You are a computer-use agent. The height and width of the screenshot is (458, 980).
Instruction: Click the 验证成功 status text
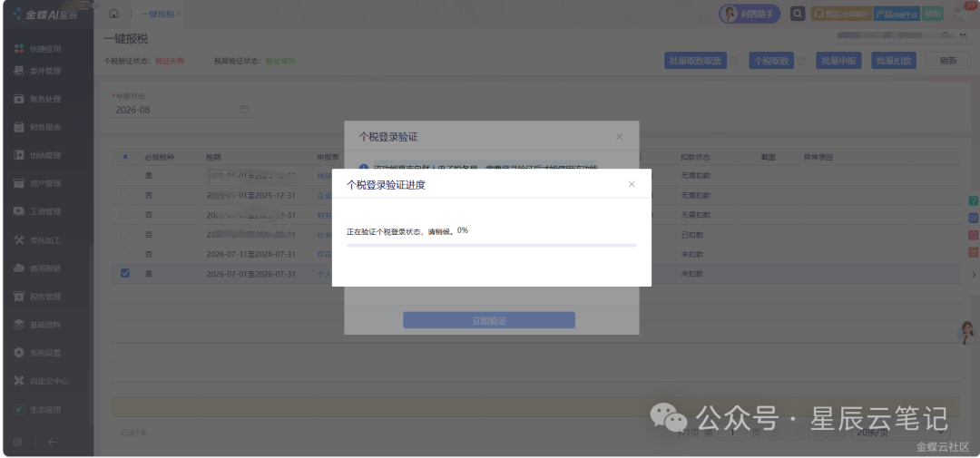click(280, 62)
